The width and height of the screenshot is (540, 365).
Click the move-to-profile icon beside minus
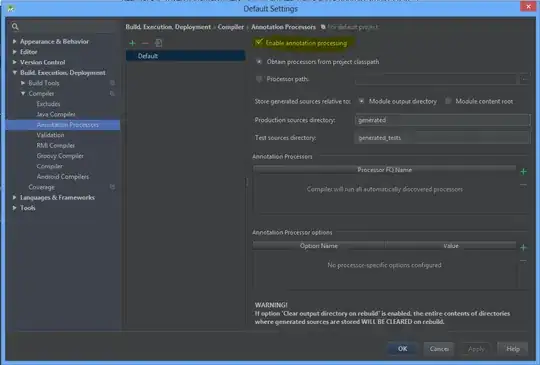(158, 43)
